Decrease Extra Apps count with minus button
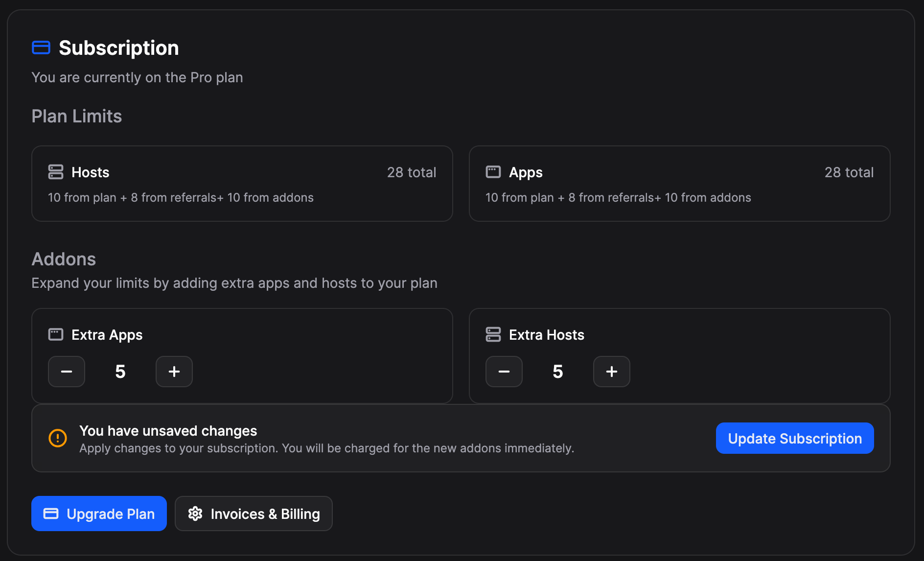 pos(67,372)
